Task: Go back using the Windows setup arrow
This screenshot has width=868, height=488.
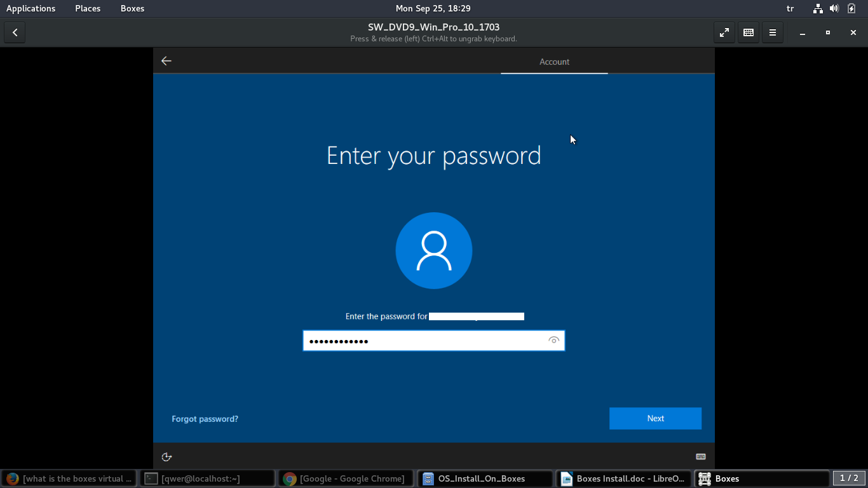Action: click(x=166, y=61)
